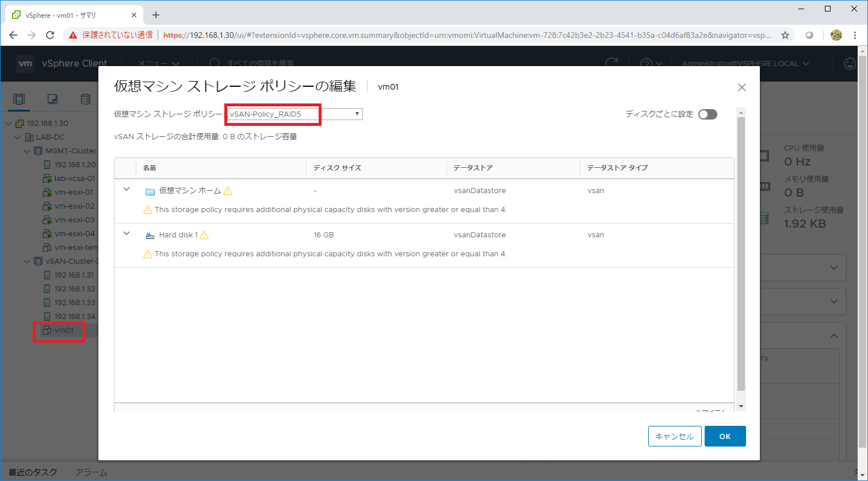
Task: Sort by the Name column header
Action: click(x=150, y=168)
